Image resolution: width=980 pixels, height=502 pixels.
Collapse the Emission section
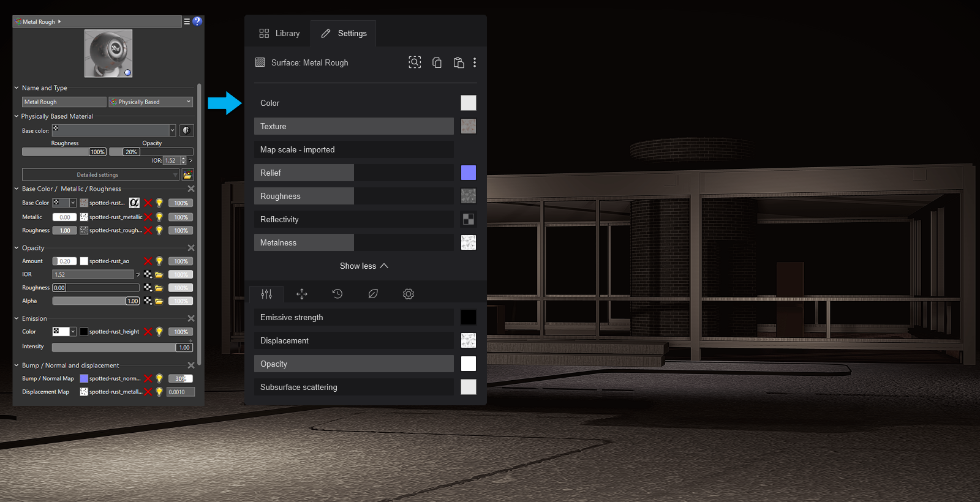point(17,318)
